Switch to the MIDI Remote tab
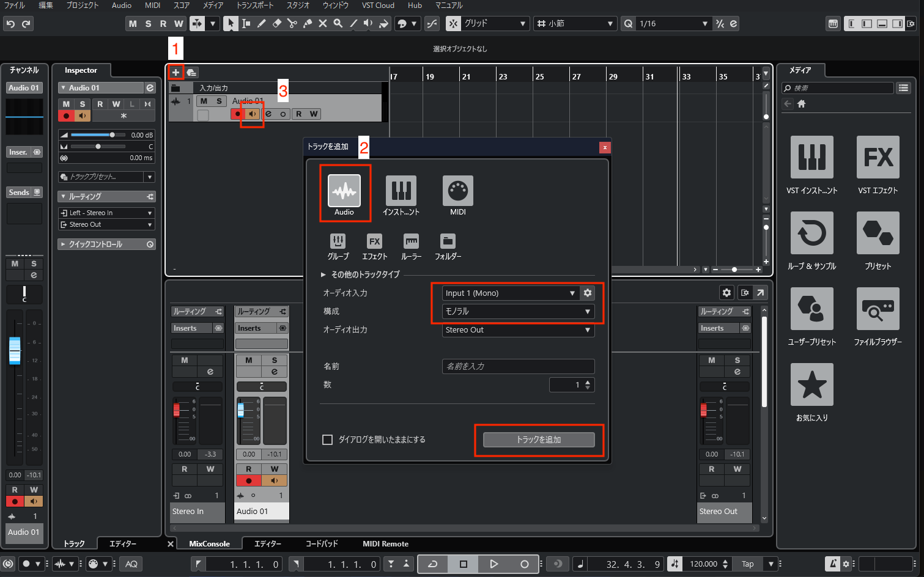Screen dimensions: 924x577 pyautogui.click(x=385, y=543)
